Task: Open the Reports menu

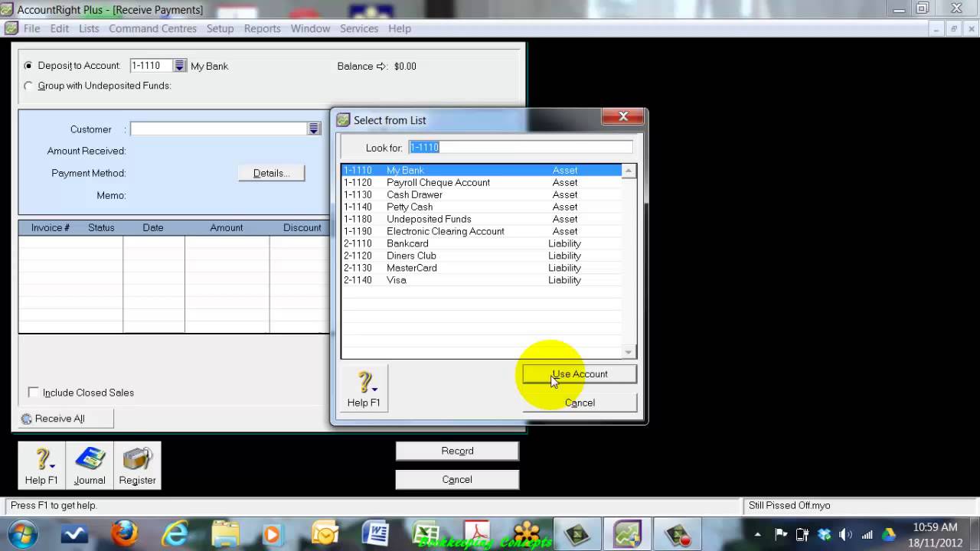Action: click(263, 28)
